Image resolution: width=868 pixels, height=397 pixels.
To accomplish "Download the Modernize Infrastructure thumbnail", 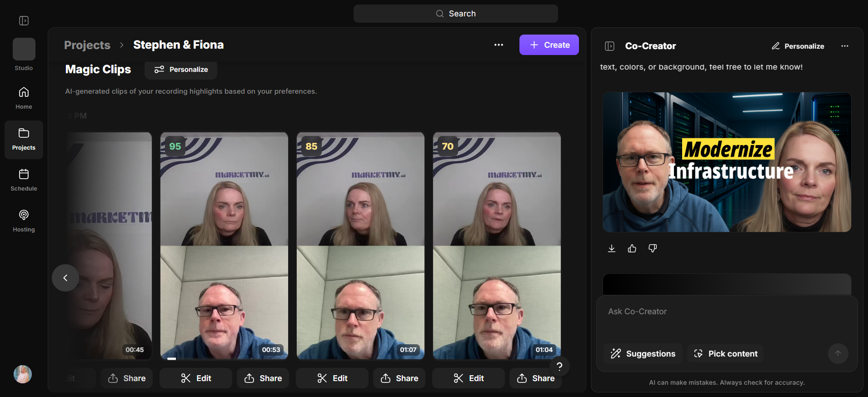I will coord(612,248).
